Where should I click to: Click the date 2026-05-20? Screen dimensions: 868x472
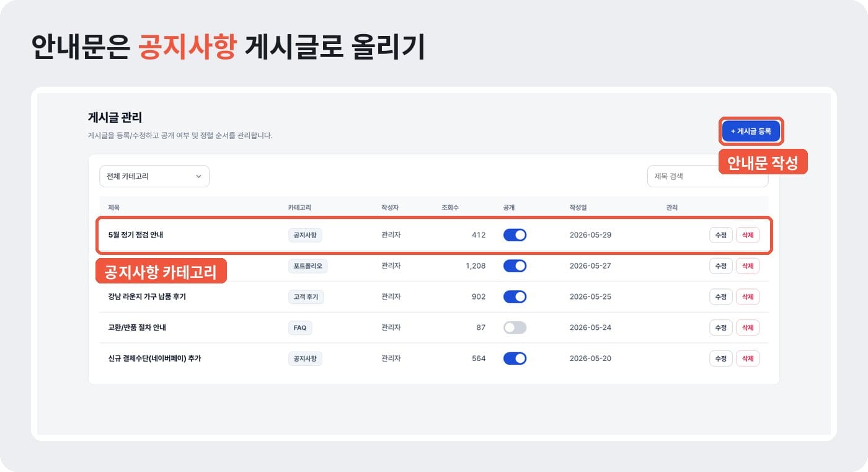(x=590, y=358)
